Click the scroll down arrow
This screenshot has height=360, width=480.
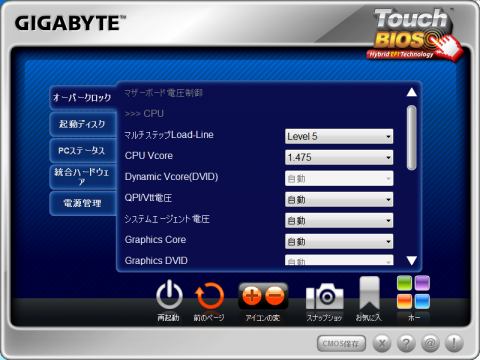pos(412,261)
